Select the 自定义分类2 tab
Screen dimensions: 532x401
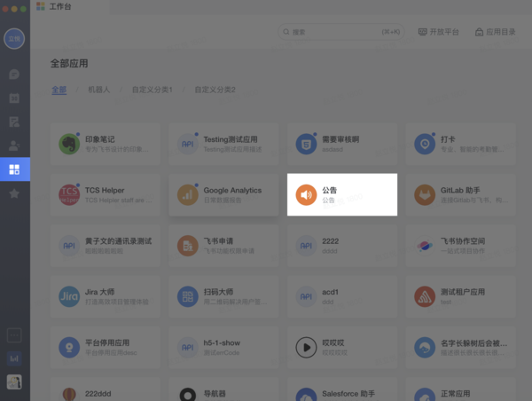[215, 90]
